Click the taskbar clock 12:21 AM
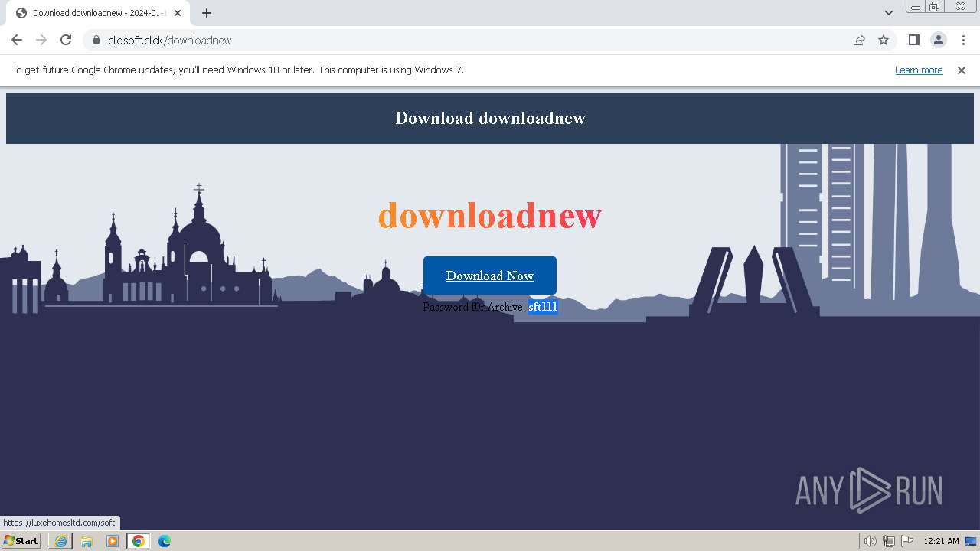Image resolution: width=980 pixels, height=551 pixels. click(941, 541)
